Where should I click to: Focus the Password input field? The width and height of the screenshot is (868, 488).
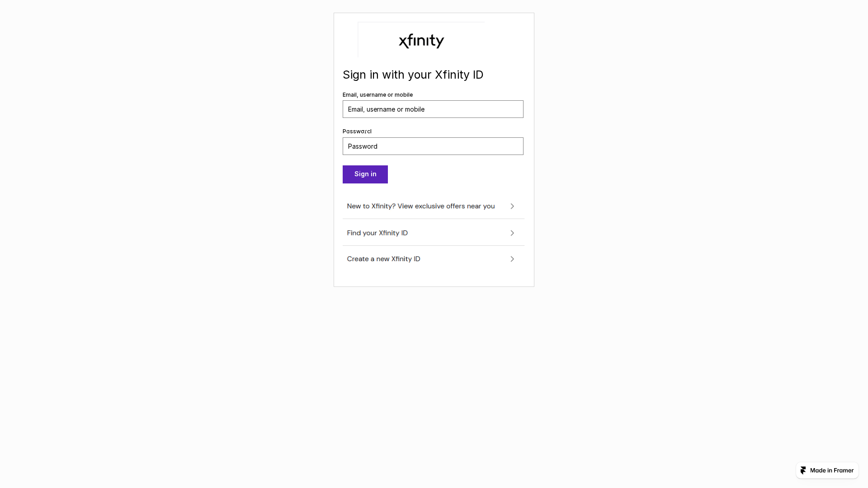(x=433, y=146)
